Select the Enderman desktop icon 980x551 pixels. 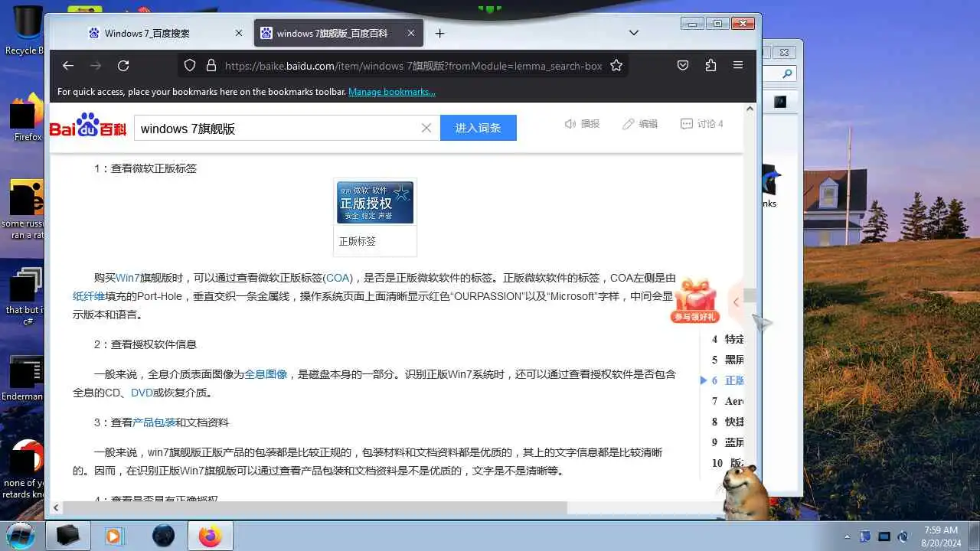click(x=23, y=379)
